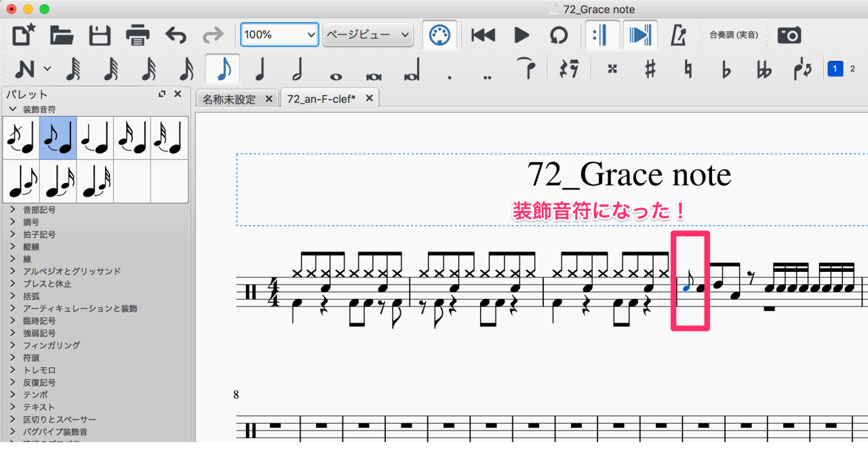The width and height of the screenshot is (868, 459).
Task: Open the note input mode dropdown arrow
Action: tap(47, 69)
